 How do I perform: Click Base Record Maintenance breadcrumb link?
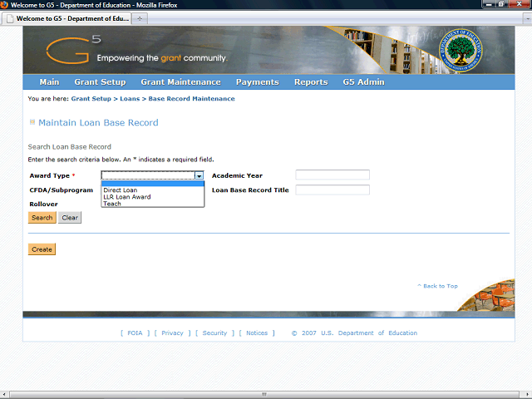tap(191, 99)
